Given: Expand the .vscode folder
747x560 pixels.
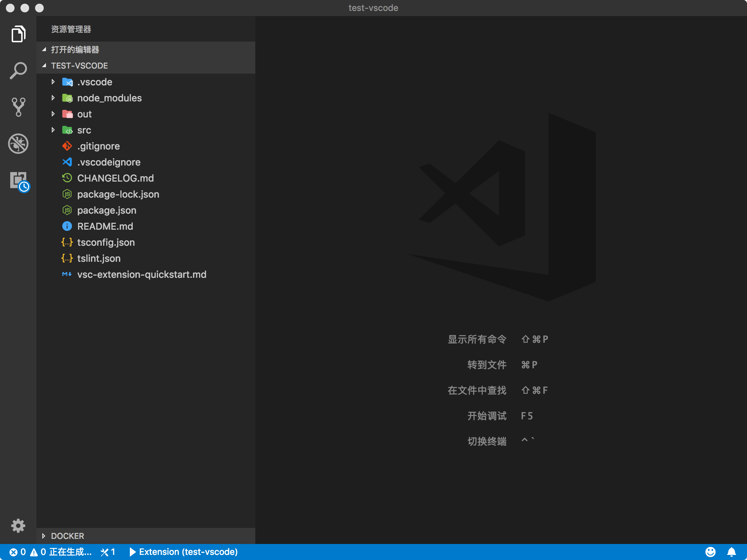Looking at the screenshot, I should click(94, 82).
